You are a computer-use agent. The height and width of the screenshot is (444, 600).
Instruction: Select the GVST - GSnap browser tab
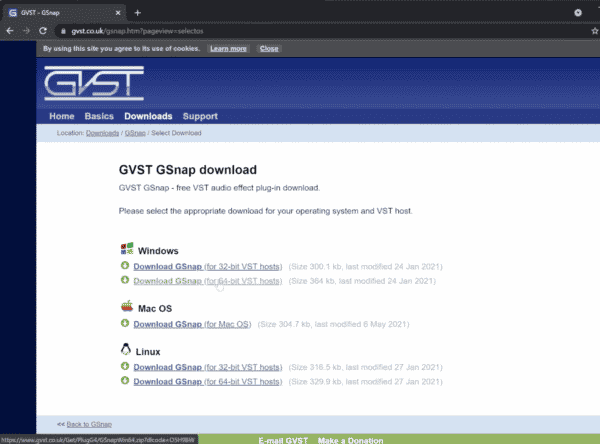coord(64,13)
